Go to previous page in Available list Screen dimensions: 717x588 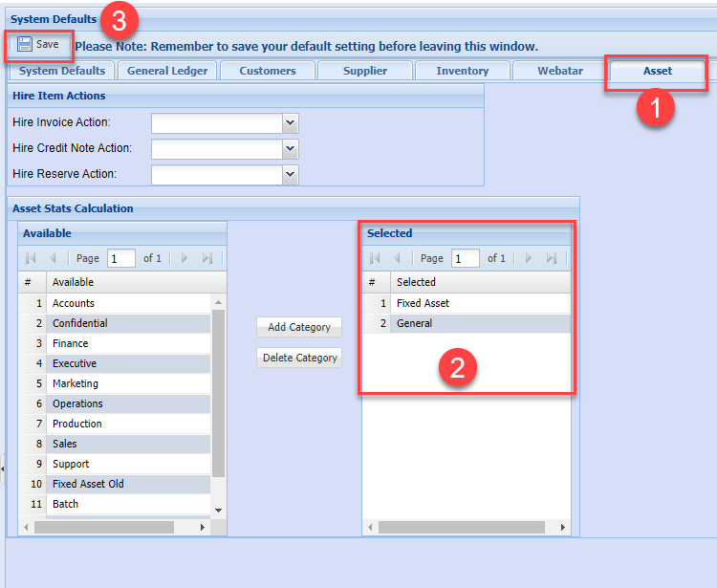(53, 258)
